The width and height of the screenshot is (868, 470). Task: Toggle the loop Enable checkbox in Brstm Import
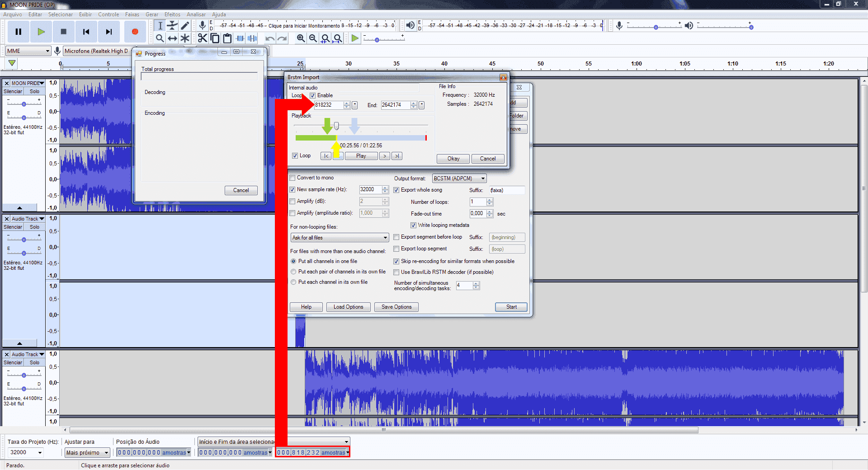click(x=312, y=95)
